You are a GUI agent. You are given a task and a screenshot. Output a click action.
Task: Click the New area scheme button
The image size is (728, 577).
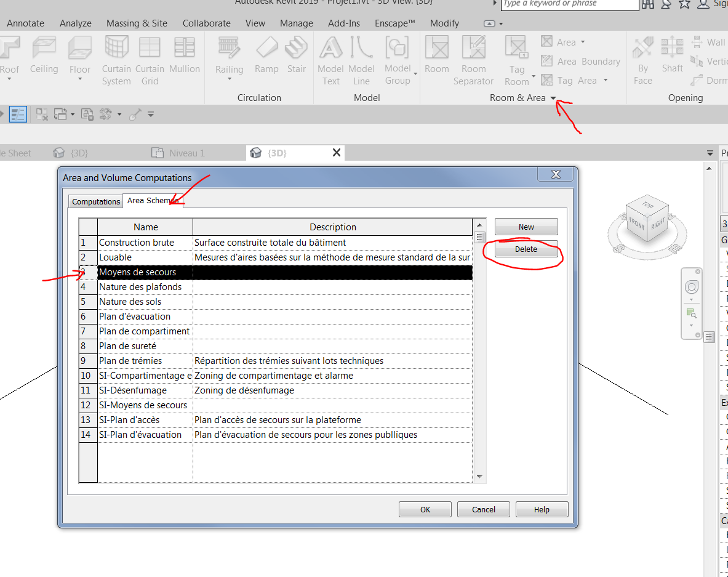[526, 227]
